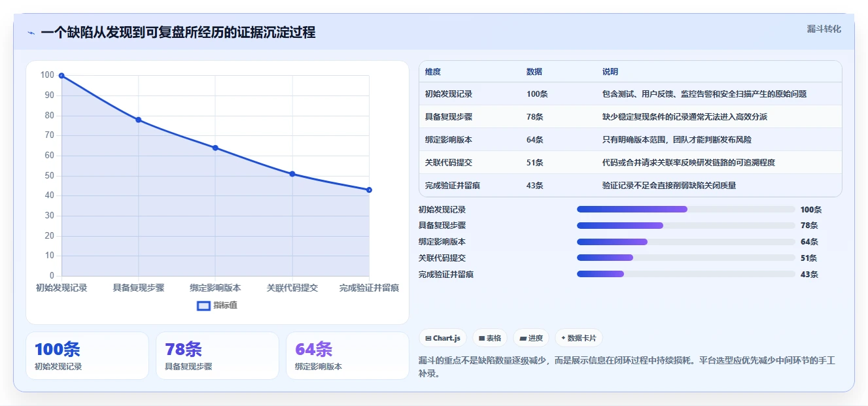Viewport: 868px width, 406px height.
Task: Open the 100条 初始发现记录 data card
Action: click(87, 356)
